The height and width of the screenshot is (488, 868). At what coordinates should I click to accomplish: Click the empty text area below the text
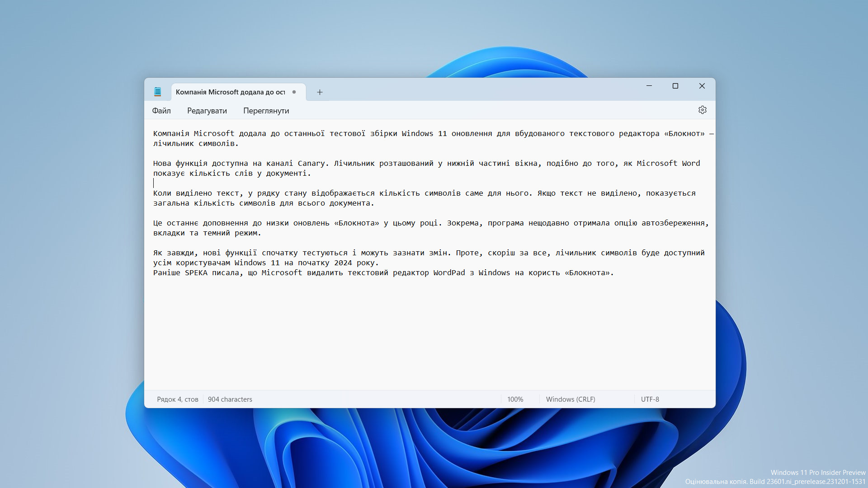[x=429, y=334]
